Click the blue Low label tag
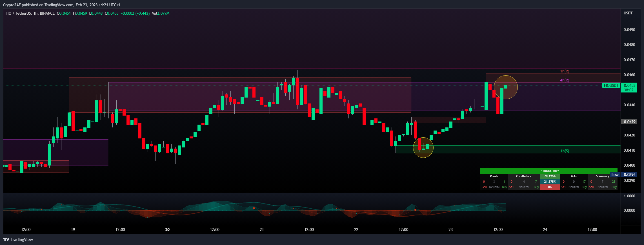The width and height of the screenshot is (644, 245). 615,175
